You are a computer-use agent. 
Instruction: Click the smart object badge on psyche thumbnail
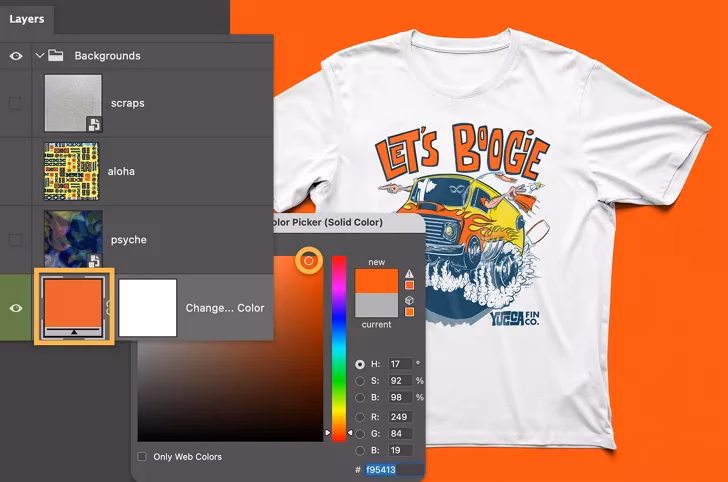(93, 260)
